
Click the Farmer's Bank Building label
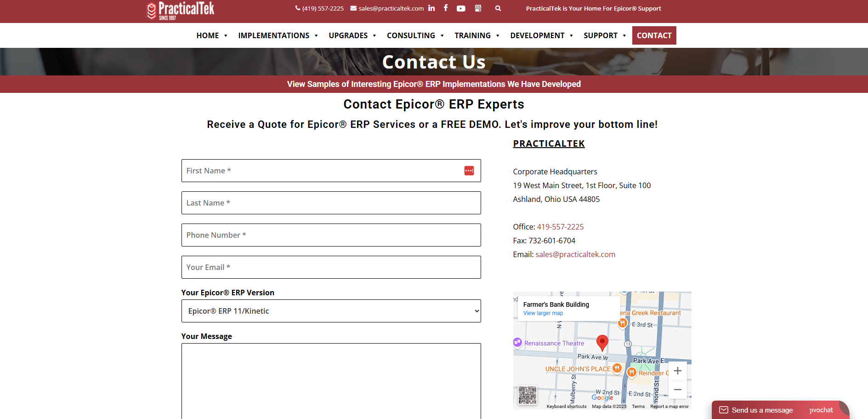click(x=556, y=304)
